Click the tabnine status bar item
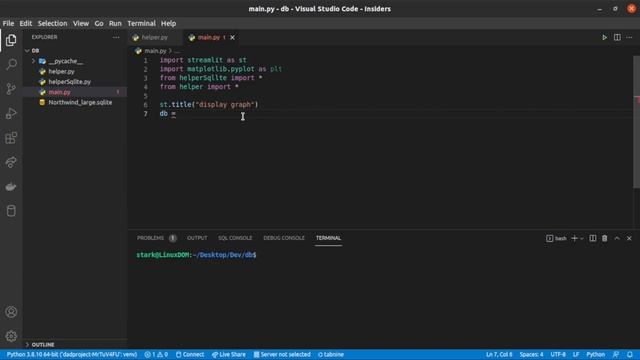This screenshot has width=640, height=360. (x=331, y=354)
